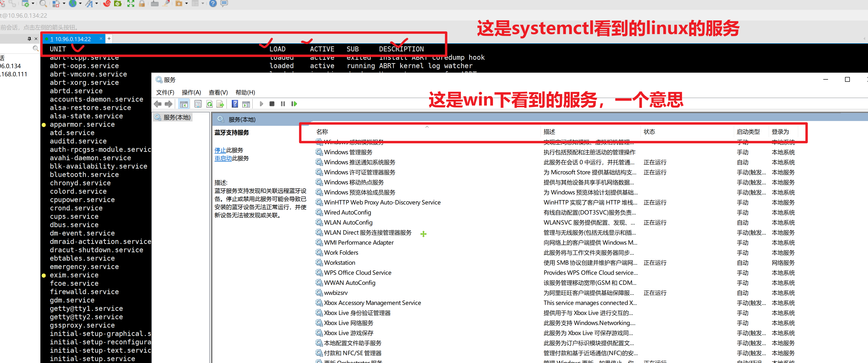Image resolution: width=868 pixels, height=363 pixels.
Task: Toggle show/hide console tree icon
Action: (x=184, y=104)
